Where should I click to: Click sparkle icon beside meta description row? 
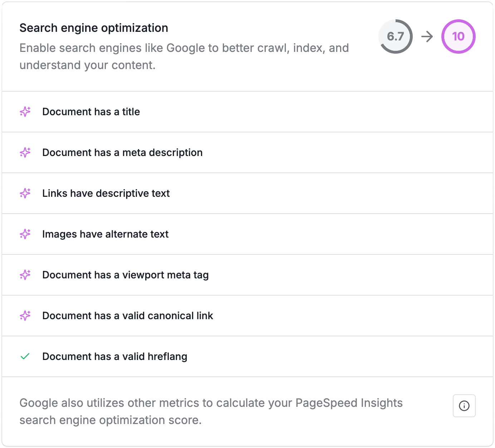tap(25, 152)
